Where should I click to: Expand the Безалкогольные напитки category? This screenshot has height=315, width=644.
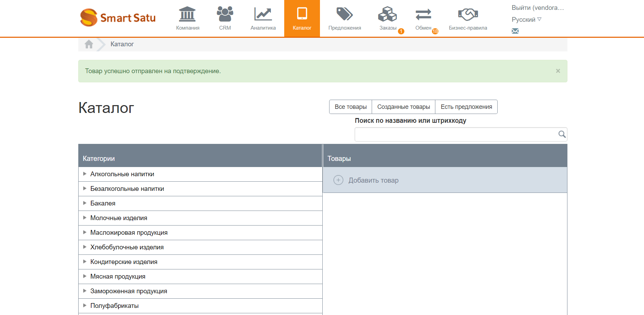point(85,188)
